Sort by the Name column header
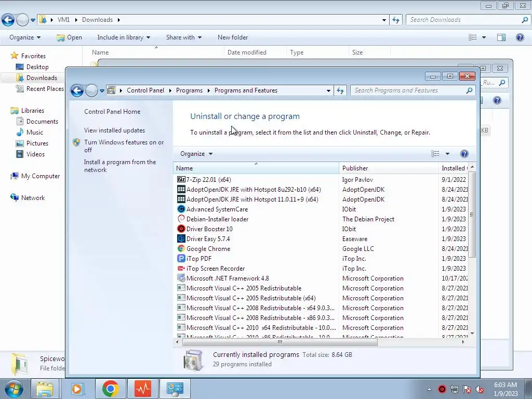This screenshot has height=399, width=532. click(256, 168)
